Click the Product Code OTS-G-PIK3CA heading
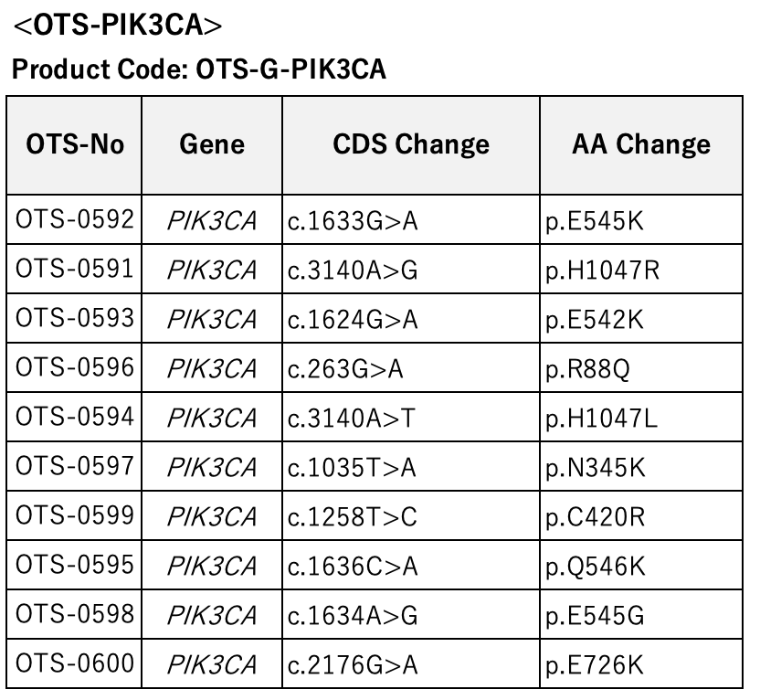The image size is (760, 700). [x=199, y=69]
